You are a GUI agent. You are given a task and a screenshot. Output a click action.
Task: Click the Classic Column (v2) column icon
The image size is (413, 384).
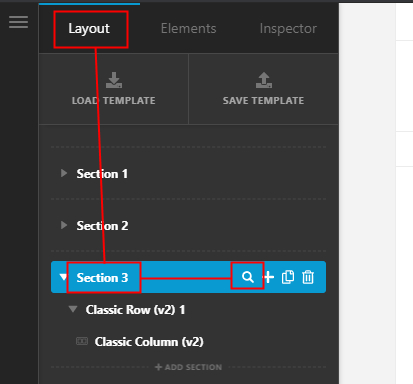coord(82,341)
